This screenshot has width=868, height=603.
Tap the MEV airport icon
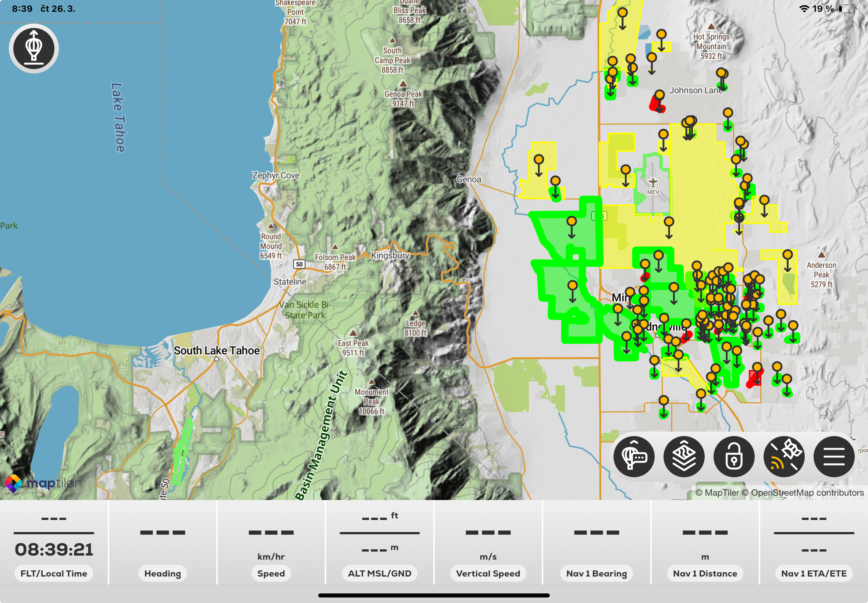652,183
